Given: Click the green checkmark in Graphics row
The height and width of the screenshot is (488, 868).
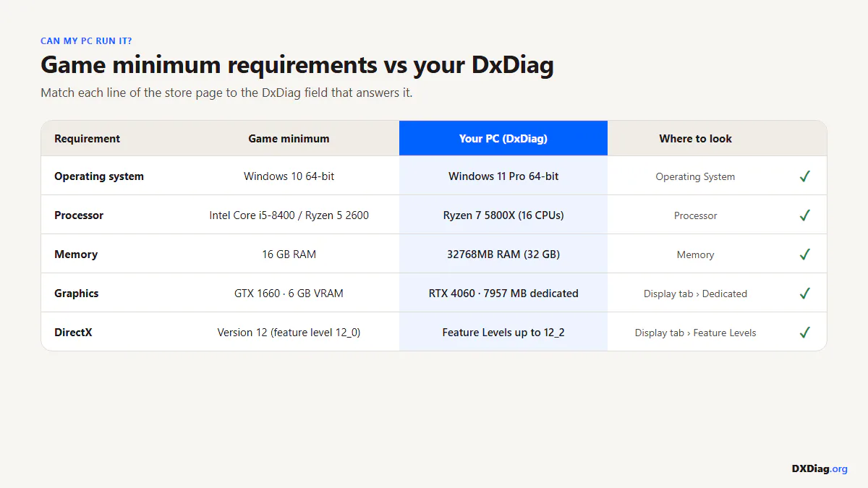Looking at the screenshot, I should point(804,294).
